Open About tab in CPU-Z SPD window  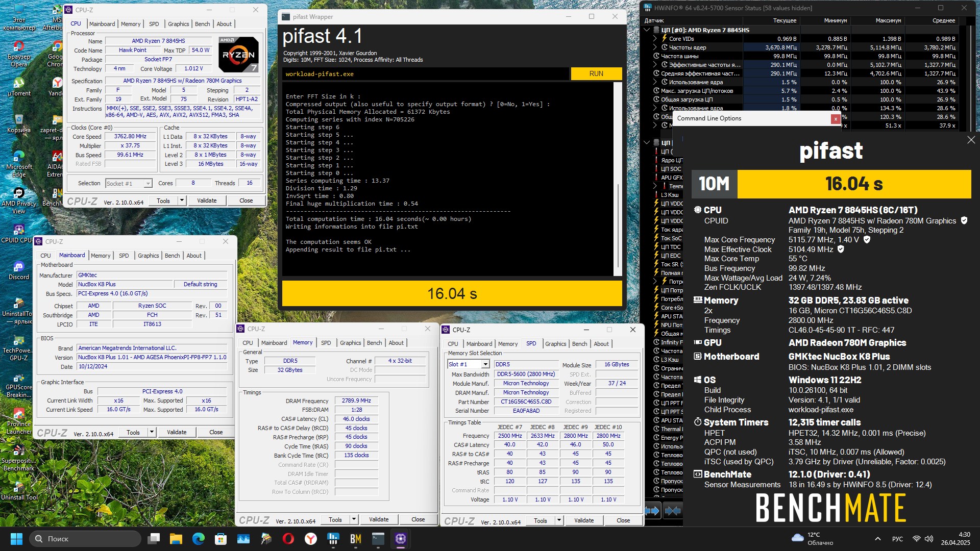(x=601, y=344)
